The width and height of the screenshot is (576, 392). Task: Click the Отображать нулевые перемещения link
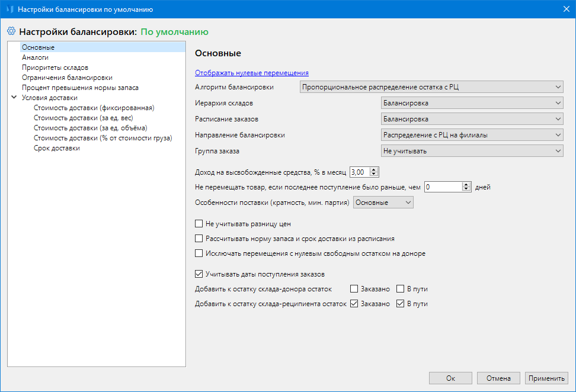click(252, 73)
